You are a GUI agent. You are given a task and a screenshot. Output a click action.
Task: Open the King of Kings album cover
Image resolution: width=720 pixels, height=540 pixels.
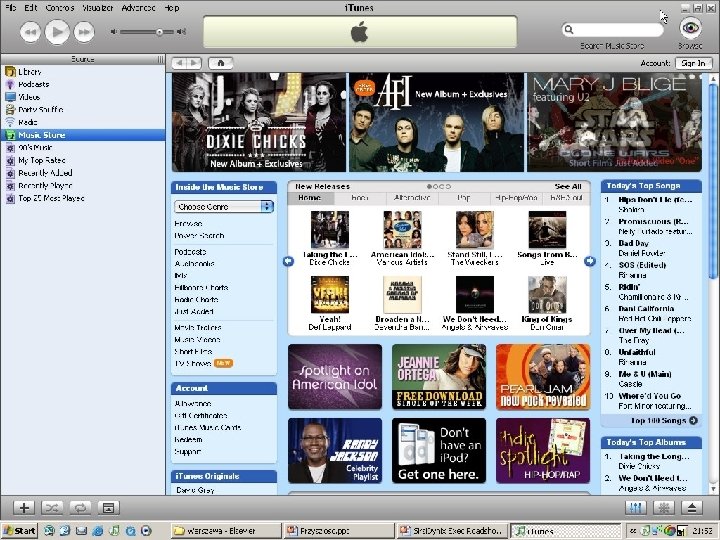click(x=547, y=295)
